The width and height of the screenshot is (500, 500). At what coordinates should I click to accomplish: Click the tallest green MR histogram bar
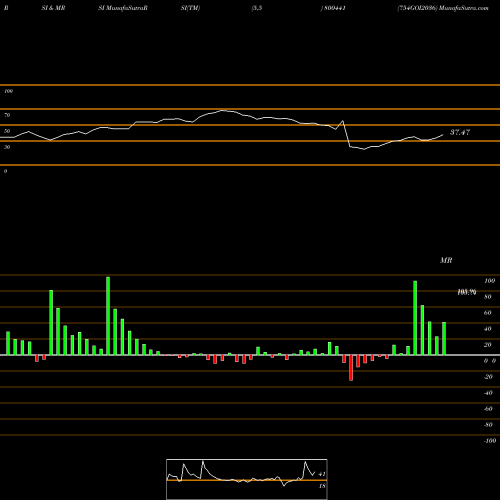tap(108, 316)
